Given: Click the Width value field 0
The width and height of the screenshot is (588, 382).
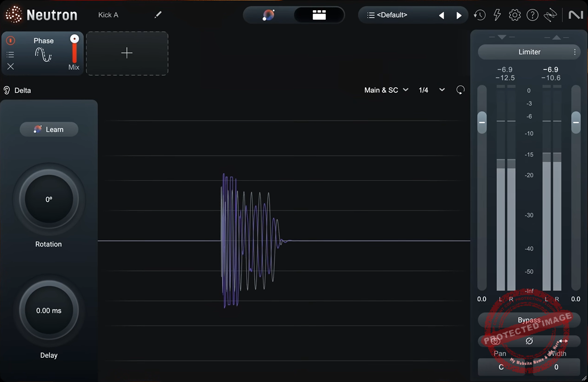Looking at the screenshot, I should [x=556, y=367].
